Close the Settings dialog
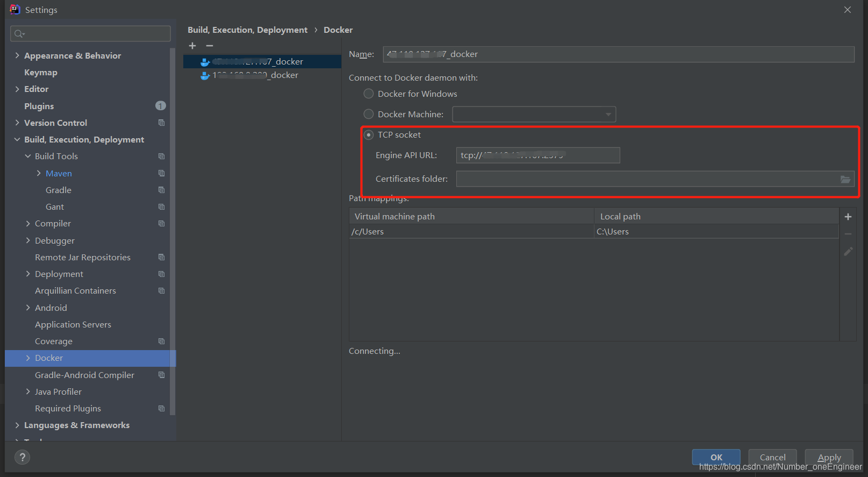 (x=848, y=10)
